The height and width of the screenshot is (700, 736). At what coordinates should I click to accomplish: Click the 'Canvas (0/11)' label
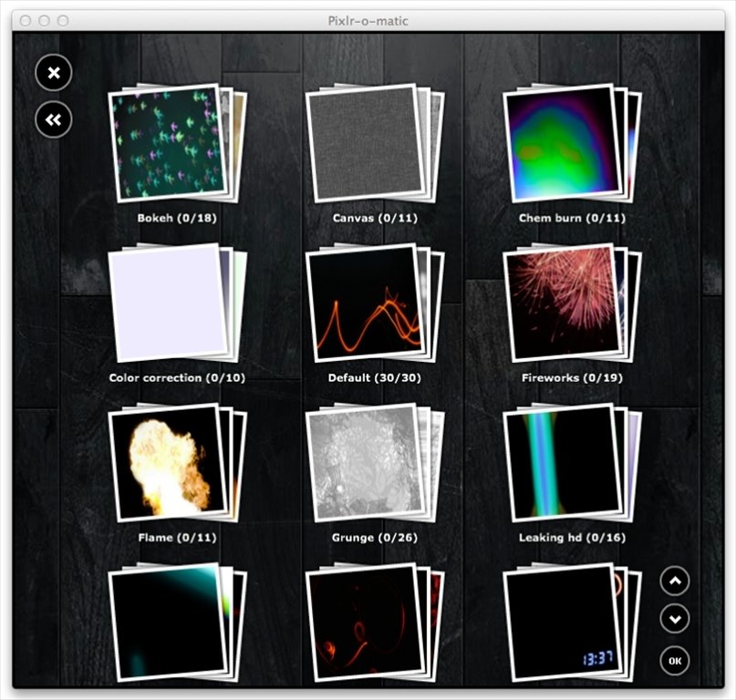375,218
